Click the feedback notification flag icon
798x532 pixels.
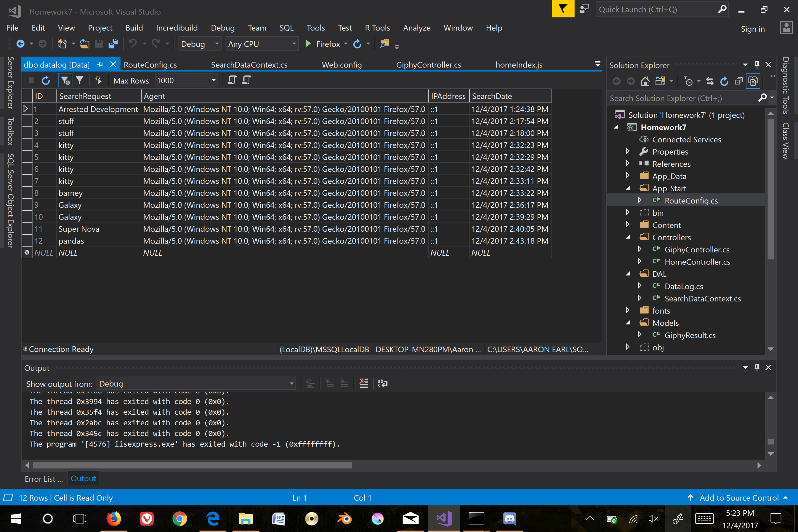(562, 9)
